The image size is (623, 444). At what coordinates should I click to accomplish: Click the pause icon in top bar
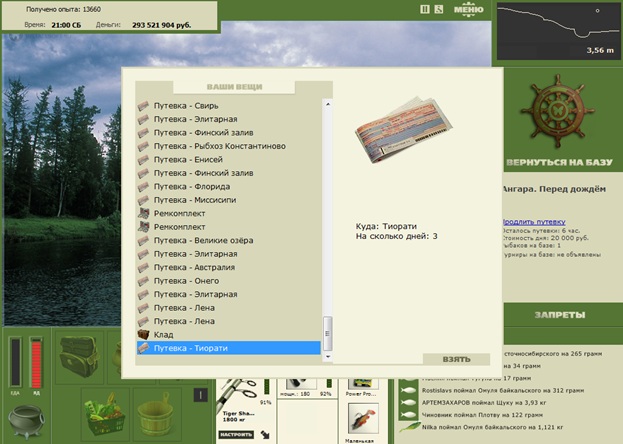tap(425, 9)
